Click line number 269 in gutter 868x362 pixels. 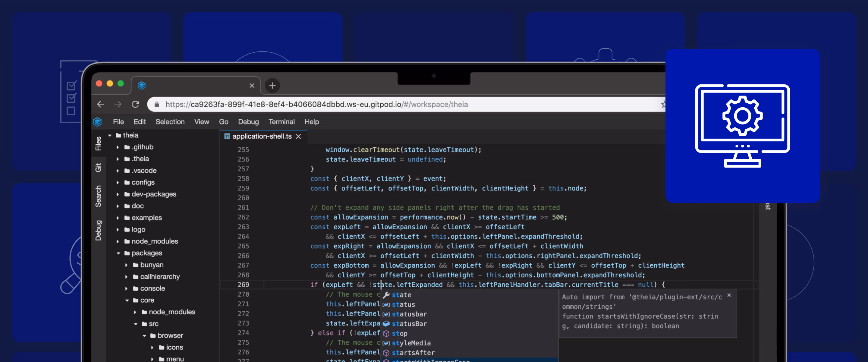click(x=243, y=285)
